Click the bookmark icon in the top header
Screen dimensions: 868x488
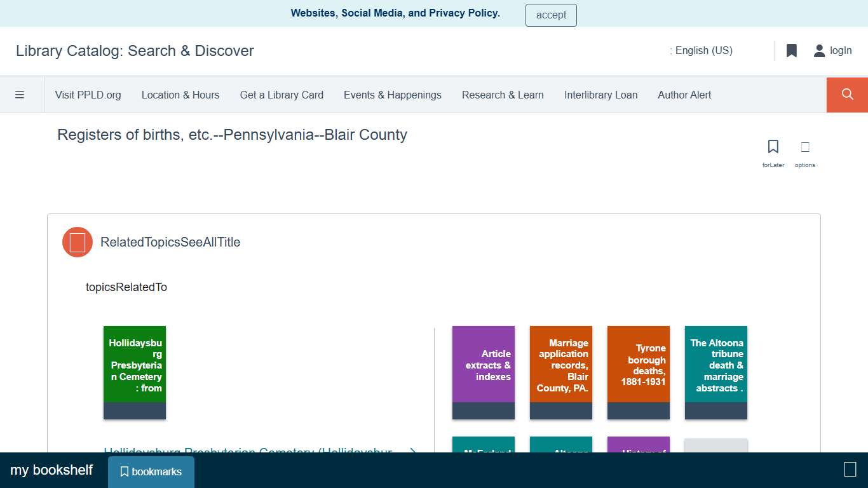pyautogui.click(x=791, y=50)
